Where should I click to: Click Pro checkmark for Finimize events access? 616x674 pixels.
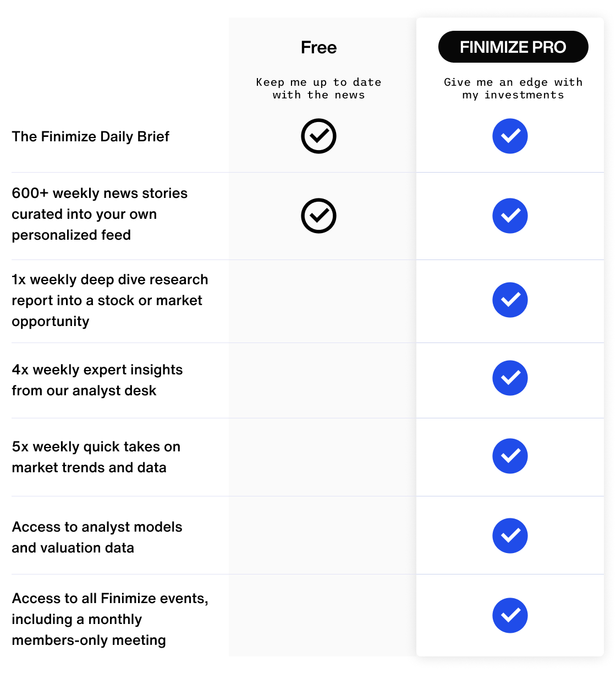tap(510, 615)
